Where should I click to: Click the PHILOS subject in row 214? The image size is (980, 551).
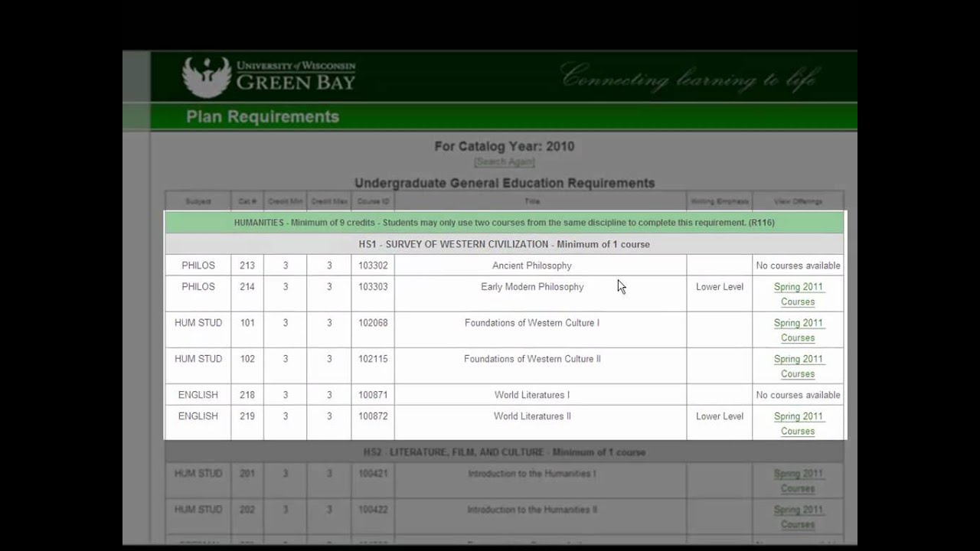click(x=198, y=287)
